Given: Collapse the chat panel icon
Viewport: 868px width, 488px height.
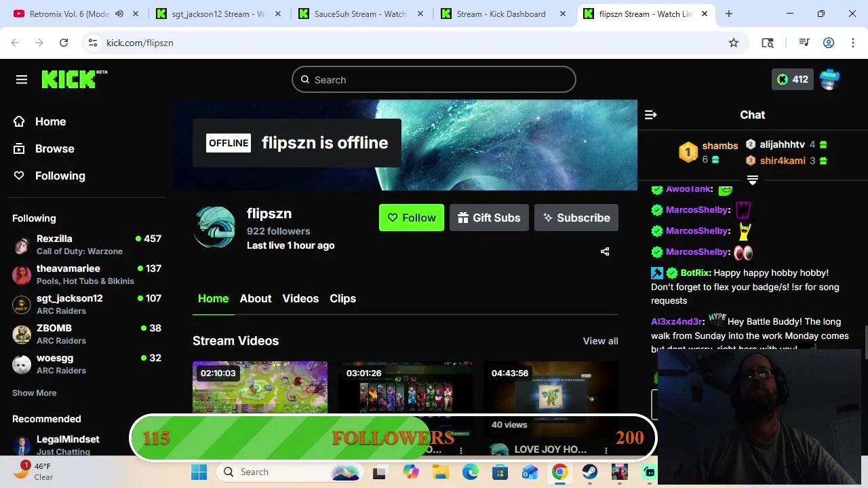Looking at the screenshot, I should [650, 115].
